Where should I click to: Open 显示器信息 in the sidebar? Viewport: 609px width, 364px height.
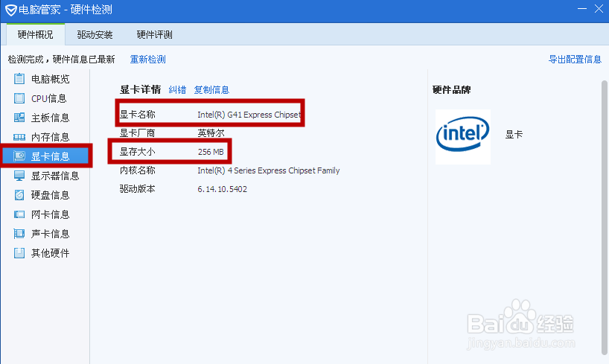pos(46,176)
